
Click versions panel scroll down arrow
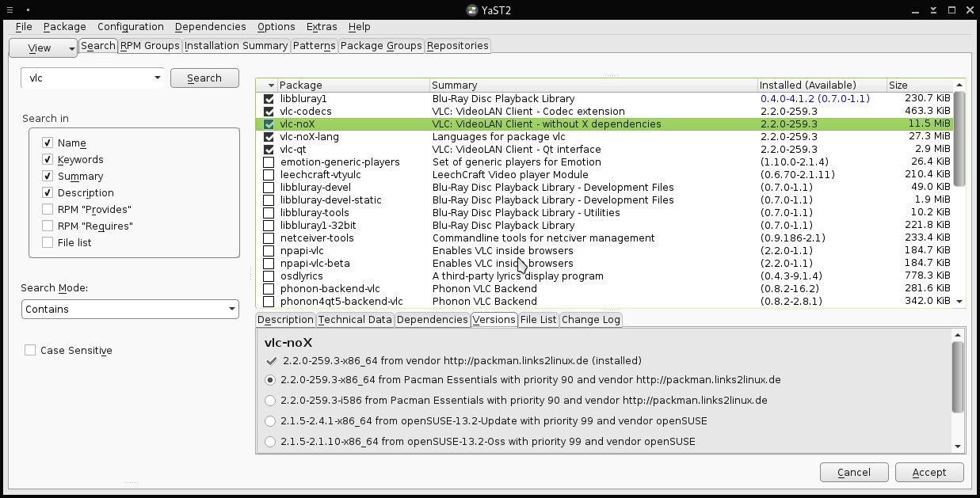click(958, 447)
